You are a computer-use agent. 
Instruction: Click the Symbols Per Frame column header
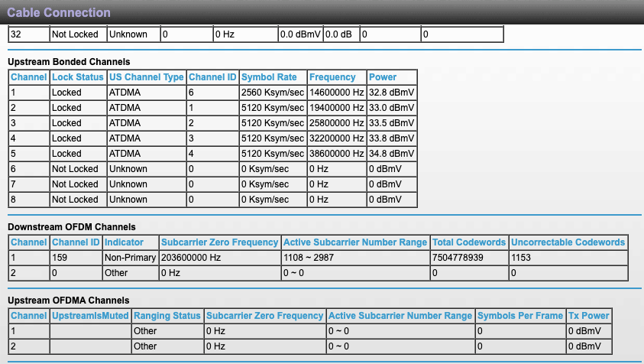520,316
